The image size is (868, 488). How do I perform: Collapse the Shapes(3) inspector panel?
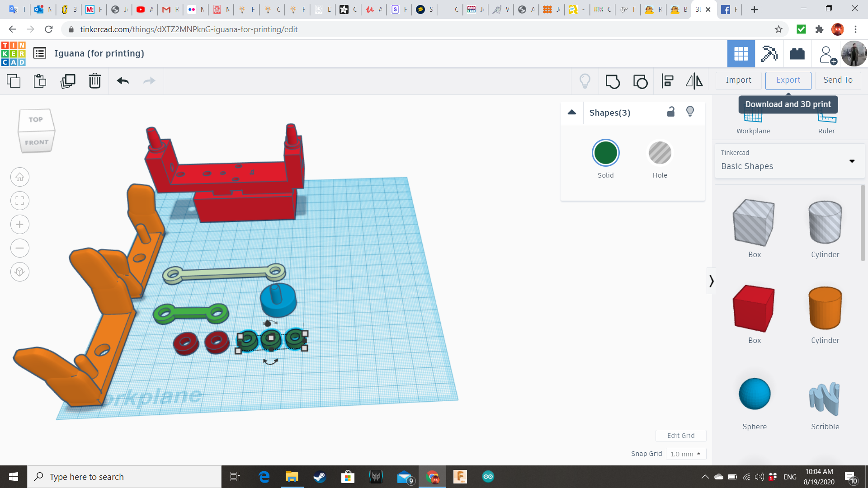tap(572, 113)
